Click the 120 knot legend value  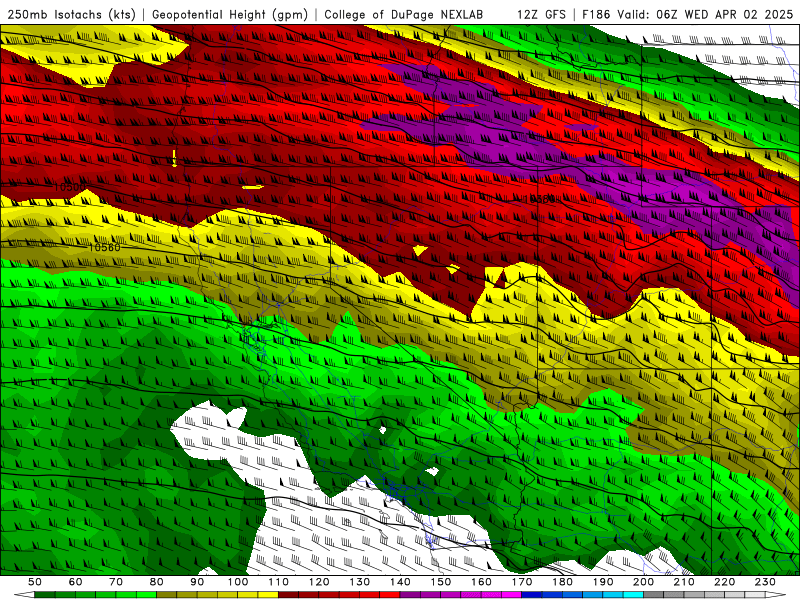pyautogui.click(x=319, y=582)
